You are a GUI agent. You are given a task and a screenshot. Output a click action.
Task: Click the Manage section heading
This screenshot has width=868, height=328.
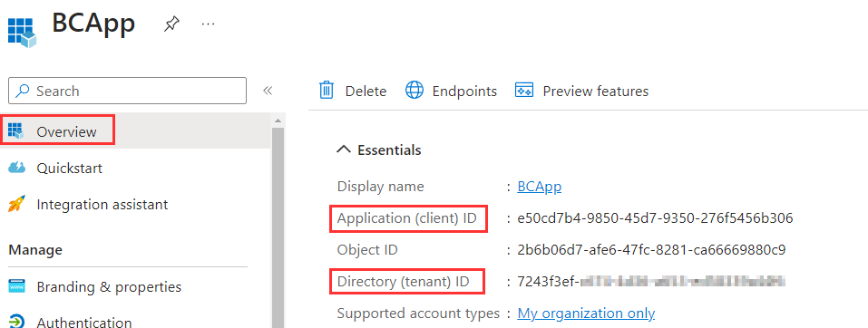[x=35, y=250]
